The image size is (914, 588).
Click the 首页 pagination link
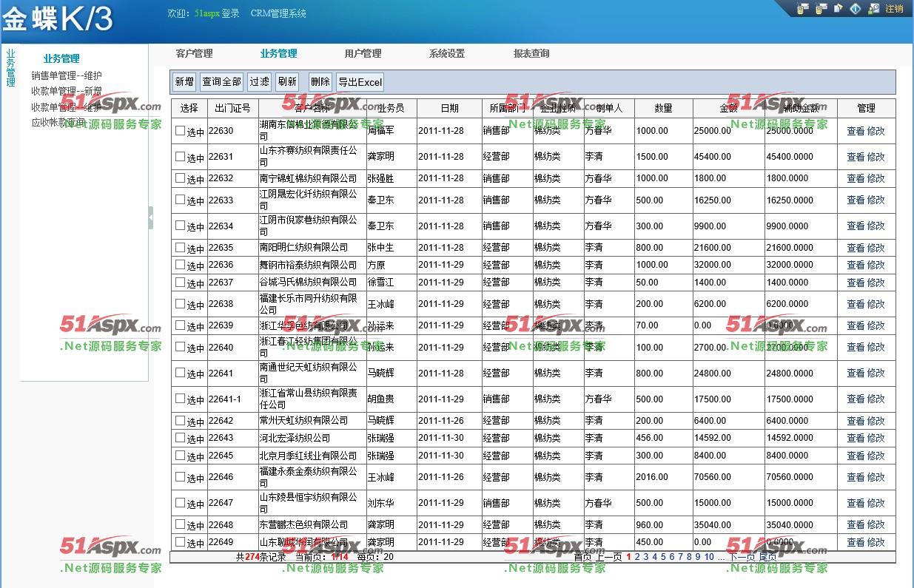pyautogui.click(x=582, y=557)
